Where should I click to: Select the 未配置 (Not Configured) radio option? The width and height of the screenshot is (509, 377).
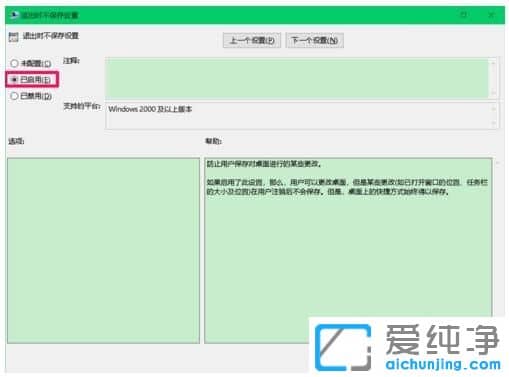31,63
